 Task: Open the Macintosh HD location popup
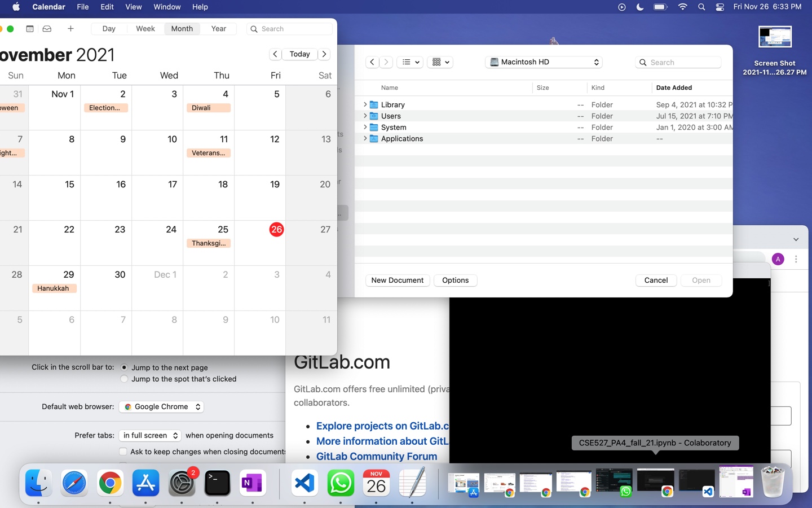pyautogui.click(x=544, y=62)
